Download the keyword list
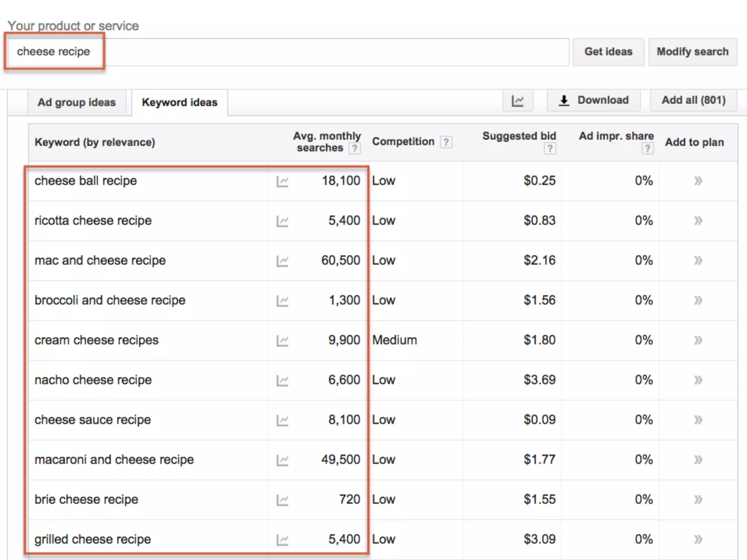The height and width of the screenshot is (560, 747). pyautogui.click(x=593, y=100)
